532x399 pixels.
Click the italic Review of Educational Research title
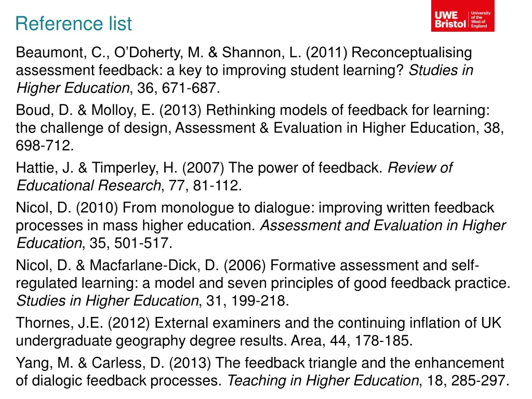click(234, 177)
